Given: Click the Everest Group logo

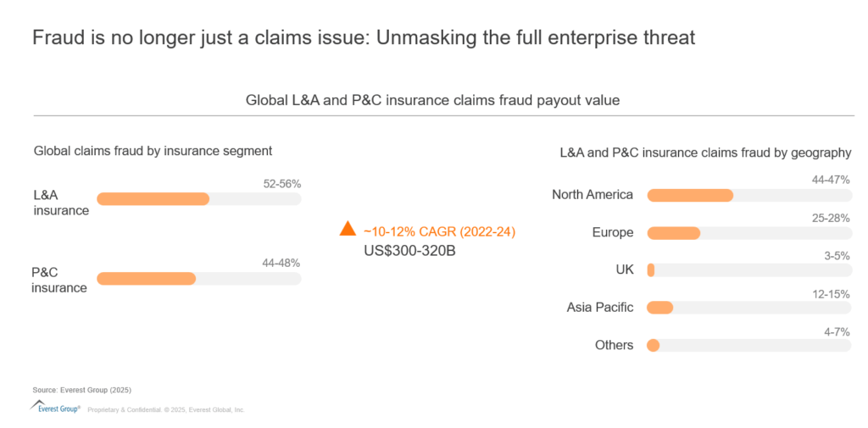Looking at the screenshot, I should coord(56,408).
